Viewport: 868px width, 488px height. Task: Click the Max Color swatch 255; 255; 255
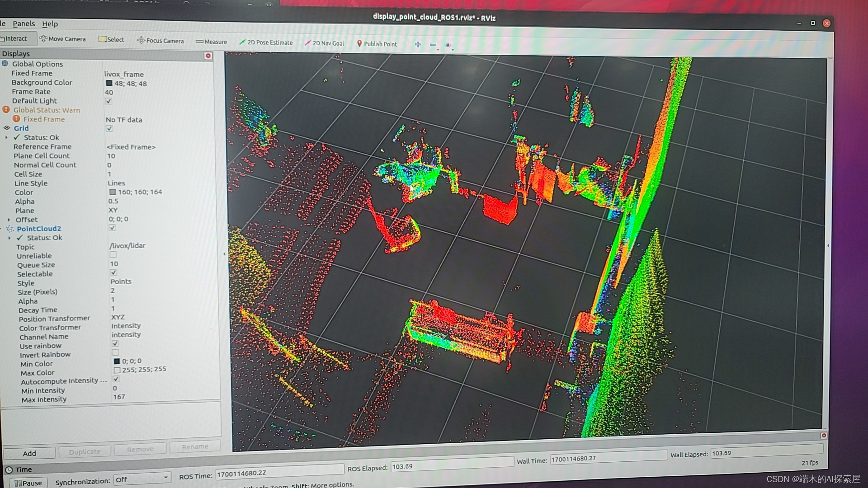(117, 370)
